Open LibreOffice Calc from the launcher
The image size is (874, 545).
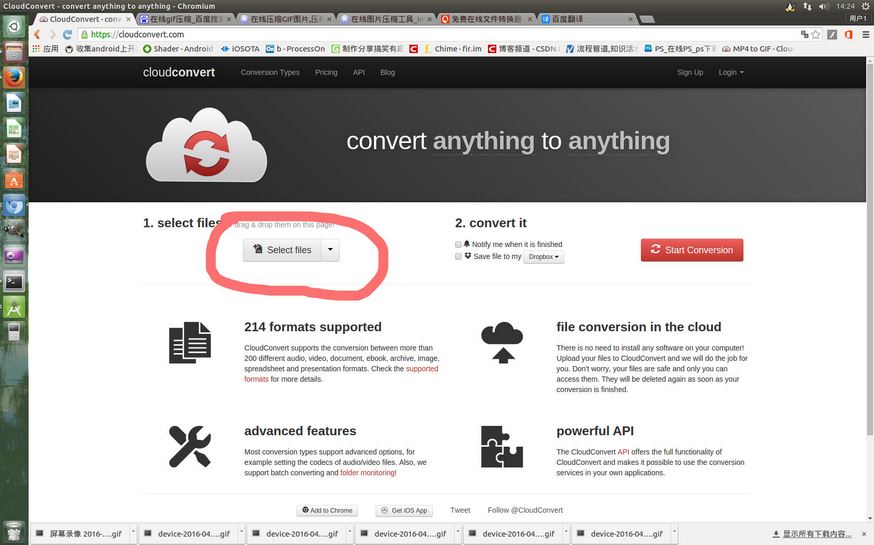[x=14, y=129]
